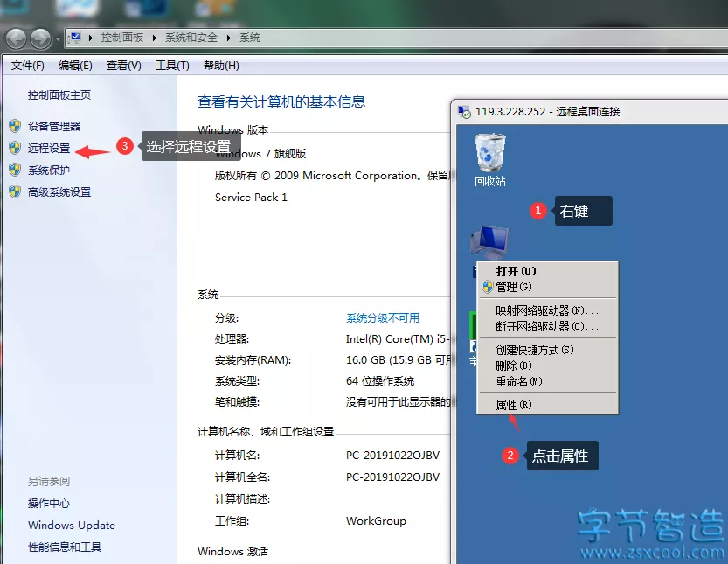Click 64 位操作系统 system type value

(x=380, y=381)
